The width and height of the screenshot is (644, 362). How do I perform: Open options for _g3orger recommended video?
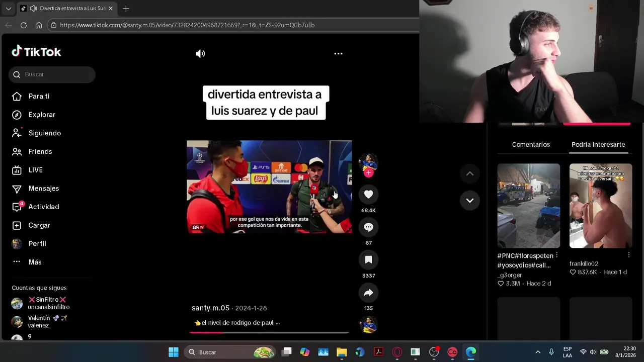(x=556, y=255)
